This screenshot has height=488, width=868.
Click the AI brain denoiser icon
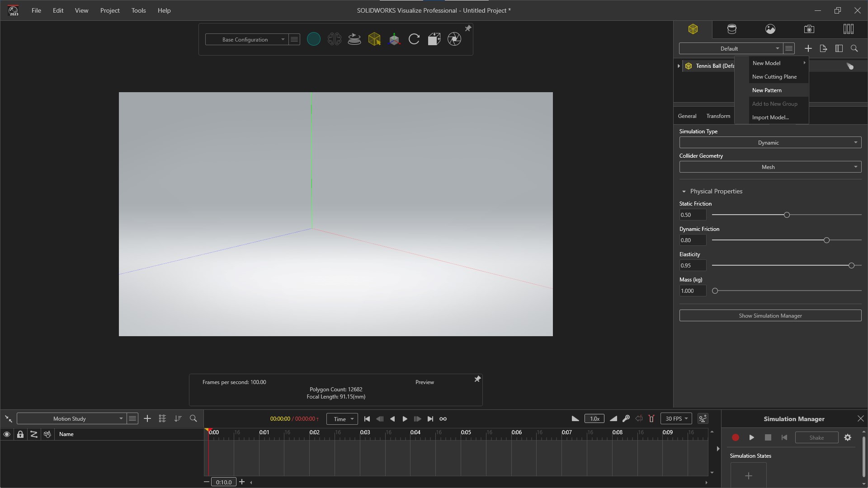click(x=335, y=39)
